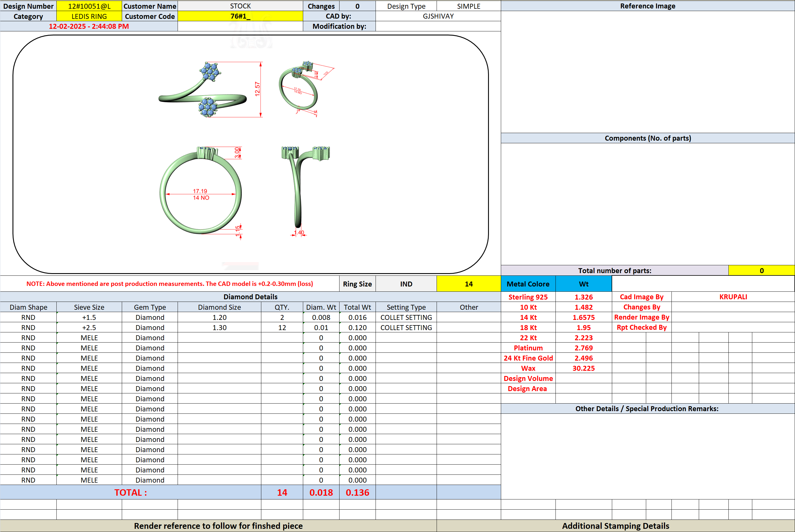Select the diamond size 1.20 cell
This screenshot has width=795, height=532.
click(219, 317)
